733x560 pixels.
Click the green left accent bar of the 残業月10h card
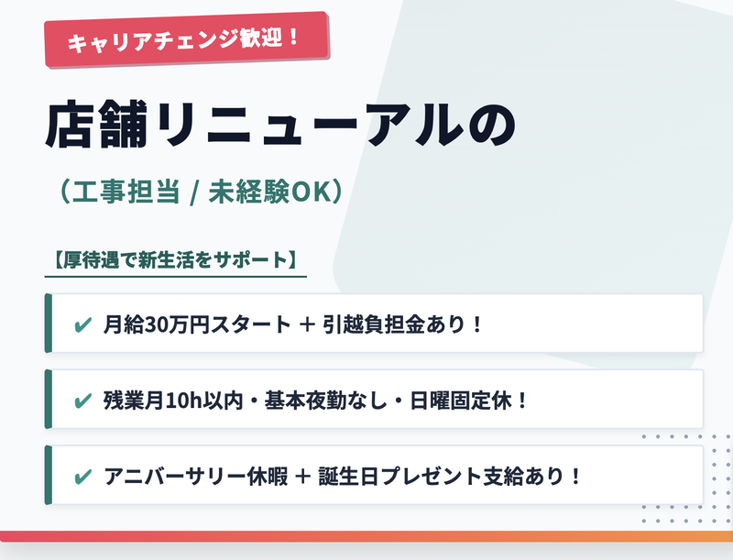click(47, 400)
